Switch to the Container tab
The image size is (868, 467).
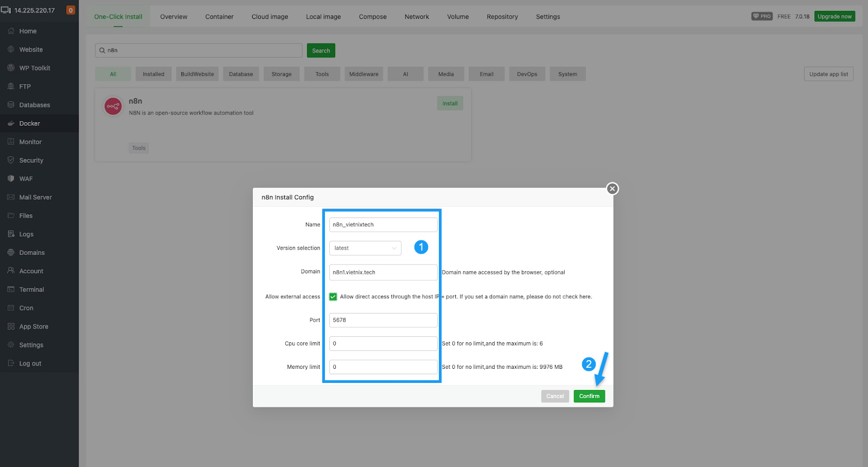(219, 17)
